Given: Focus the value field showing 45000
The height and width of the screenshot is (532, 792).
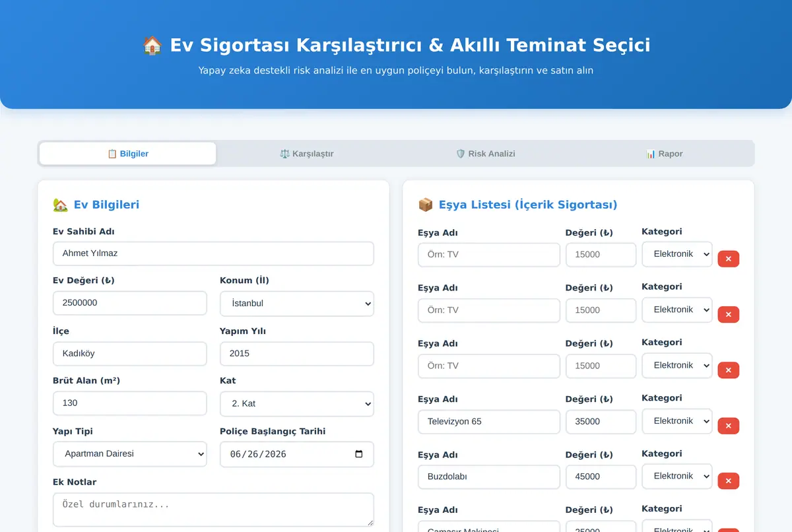Looking at the screenshot, I should point(601,477).
